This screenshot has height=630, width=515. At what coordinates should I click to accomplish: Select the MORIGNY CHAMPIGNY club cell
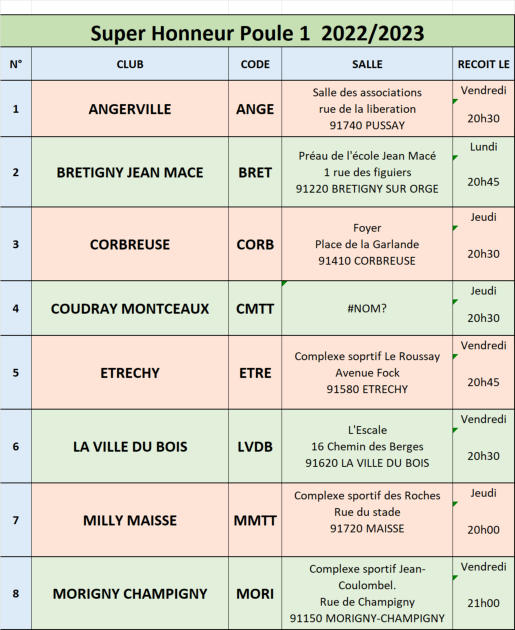pyautogui.click(x=130, y=593)
